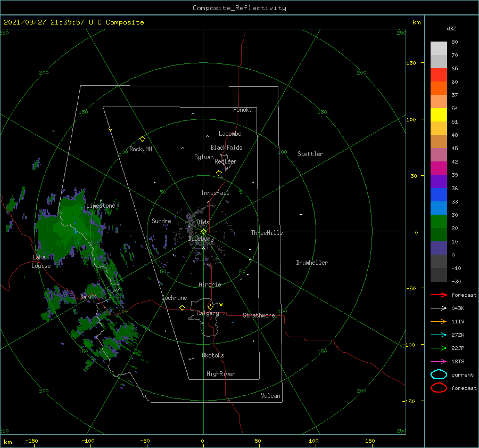Click the RedDeer label

(x=226, y=161)
